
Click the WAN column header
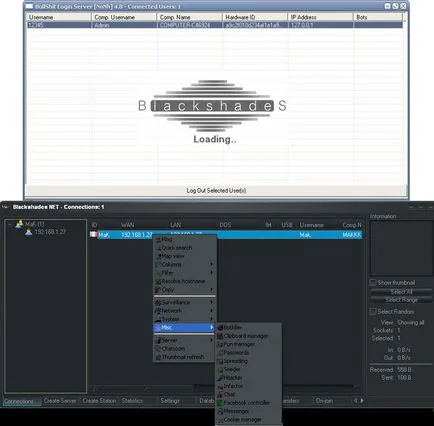coord(128,225)
